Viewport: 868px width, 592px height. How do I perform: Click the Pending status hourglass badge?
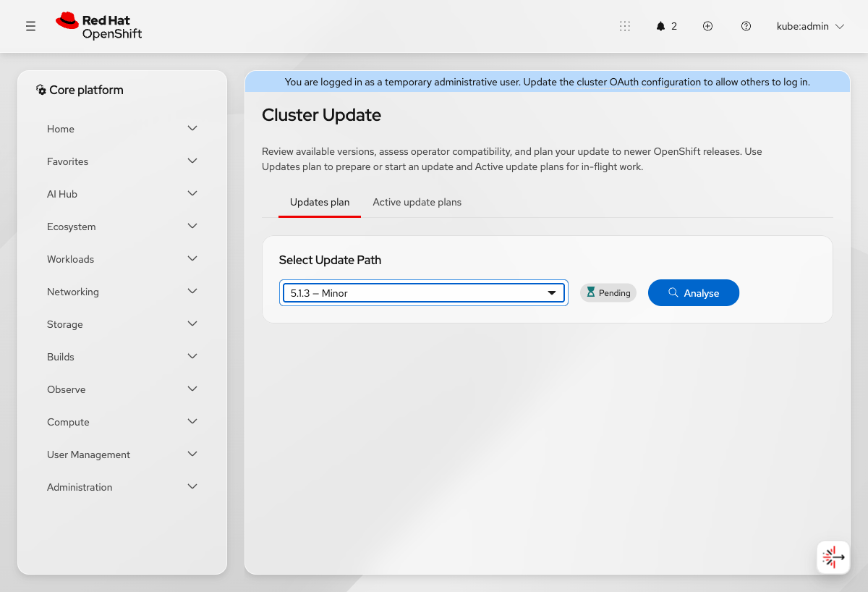pyautogui.click(x=608, y=292)
